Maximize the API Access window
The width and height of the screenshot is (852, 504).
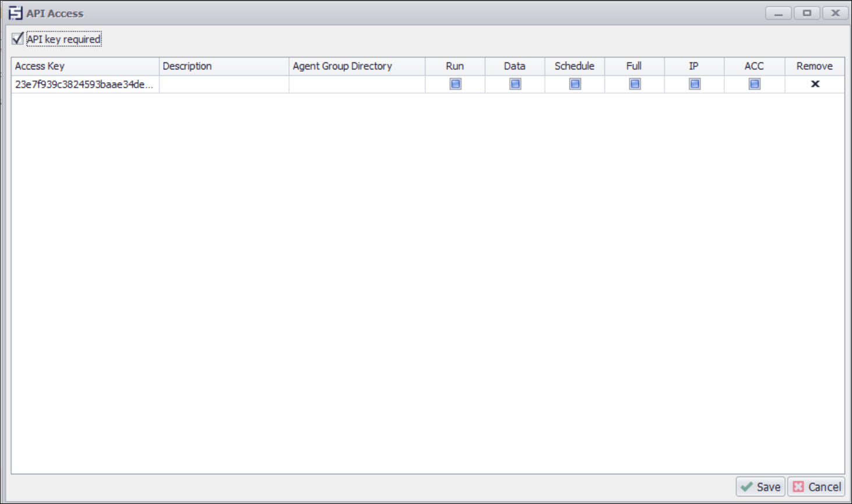807,13
